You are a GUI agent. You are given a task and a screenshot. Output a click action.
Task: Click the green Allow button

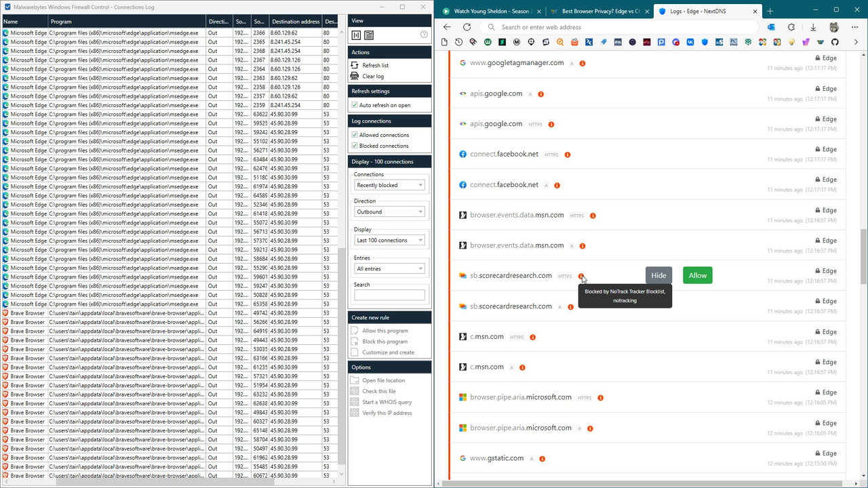coord(697,275)
